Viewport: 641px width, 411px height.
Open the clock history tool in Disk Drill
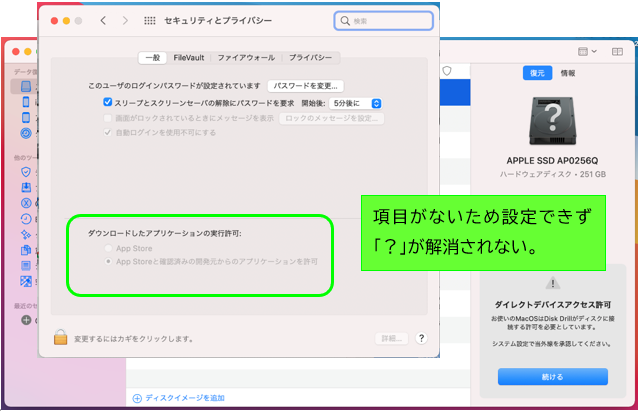(x=26, y=219)
